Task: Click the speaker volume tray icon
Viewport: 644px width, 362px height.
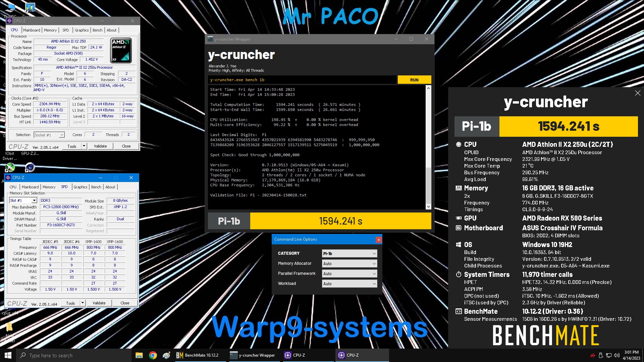Action: click(x=617, y=355)
